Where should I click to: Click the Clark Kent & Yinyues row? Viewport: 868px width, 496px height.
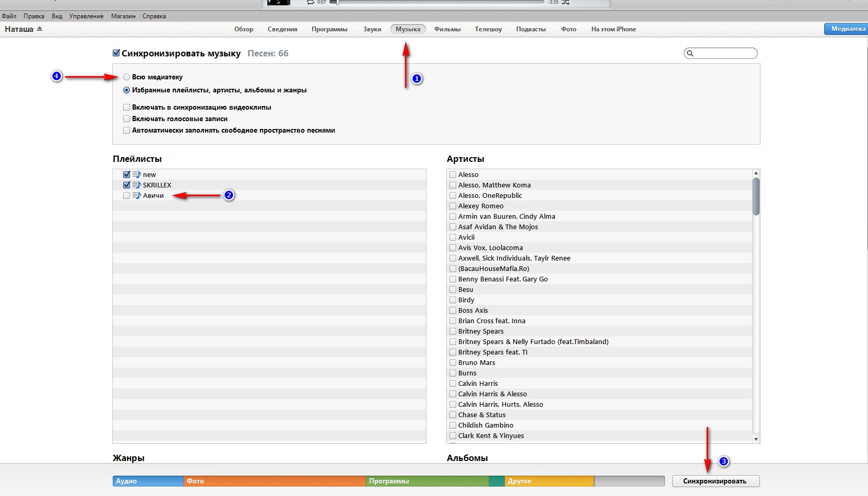click(x=599, y=435)
